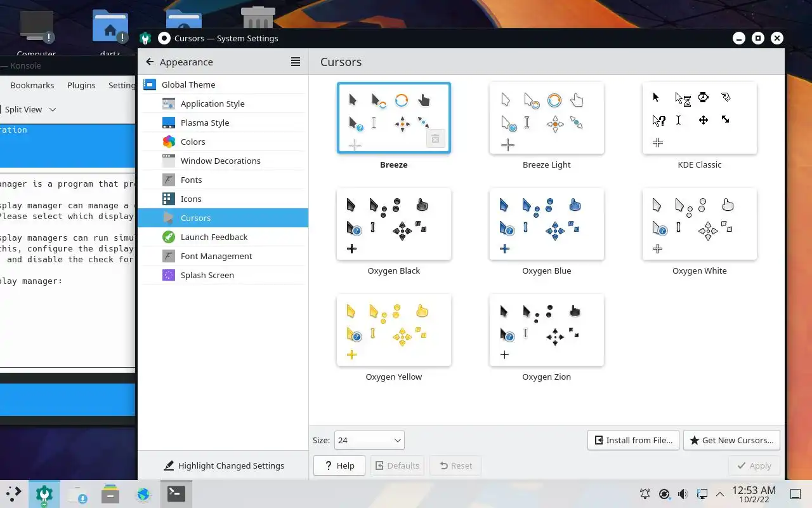Click the Reset button
Screen dimensions: 812x508
(x=455, y=465)
